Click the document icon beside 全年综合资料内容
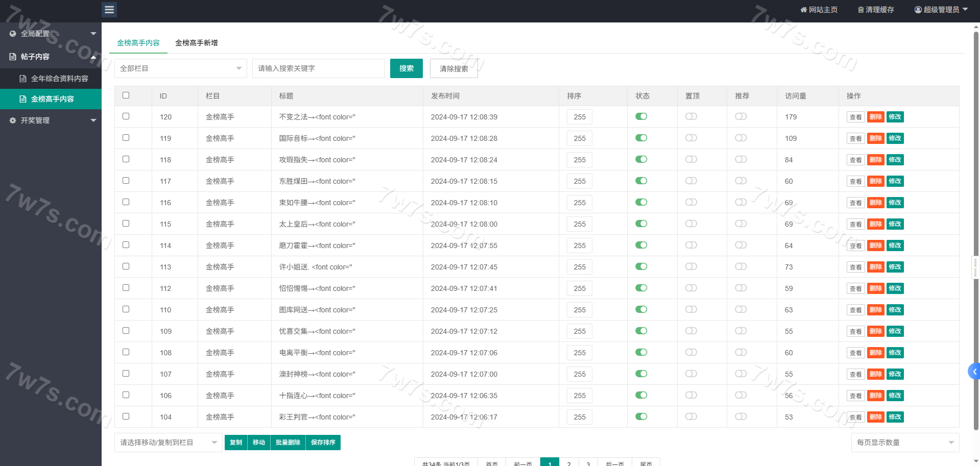Viewport: 980px width, 466px height. click(x=23, y=79)
